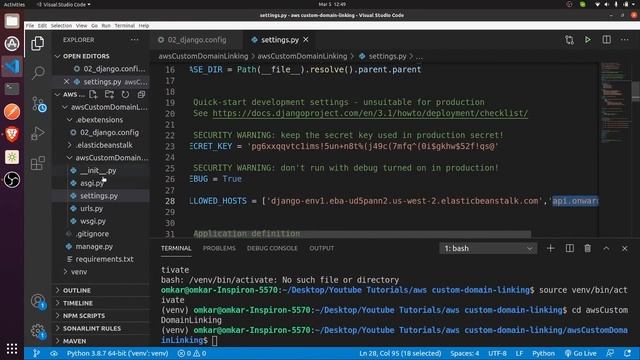The height and width of the screenshot is (360, 640).
Task: Click the feedback icon in status bar
Action: (610, 353)
